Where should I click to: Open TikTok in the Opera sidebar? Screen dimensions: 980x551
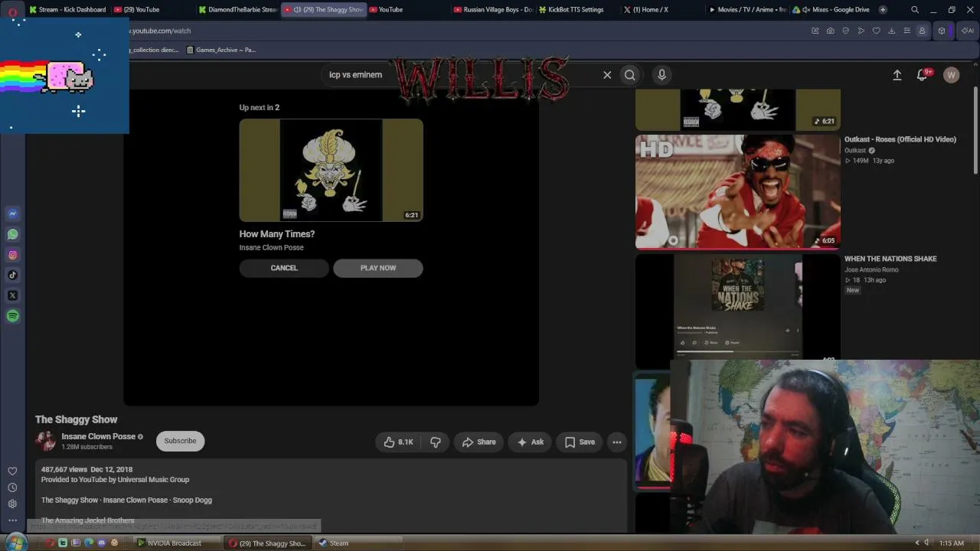coord(12,275)
